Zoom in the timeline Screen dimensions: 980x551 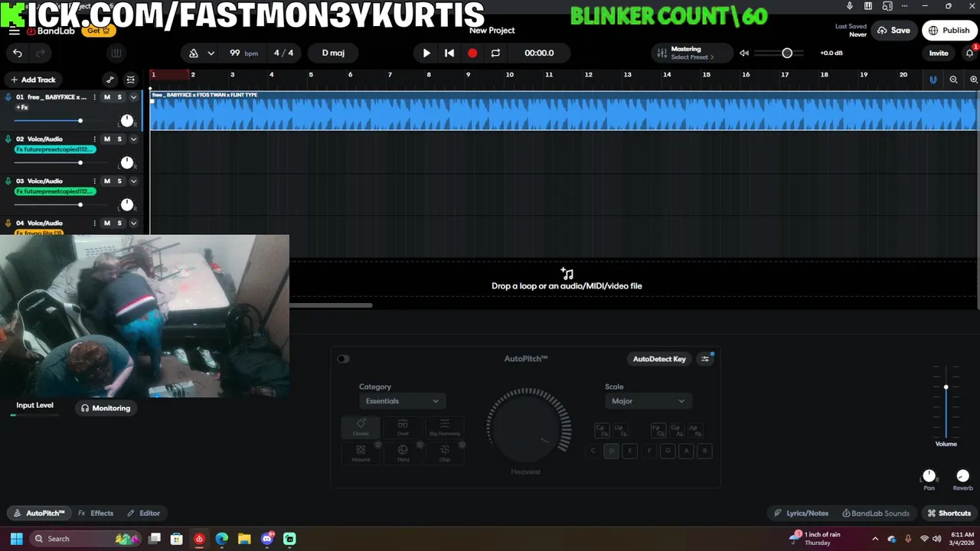(x=974, y=80)
